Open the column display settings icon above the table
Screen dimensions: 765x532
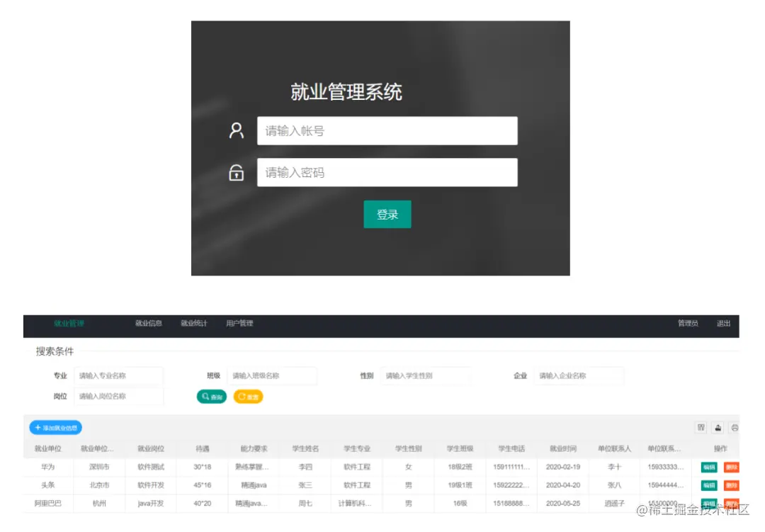701,426
